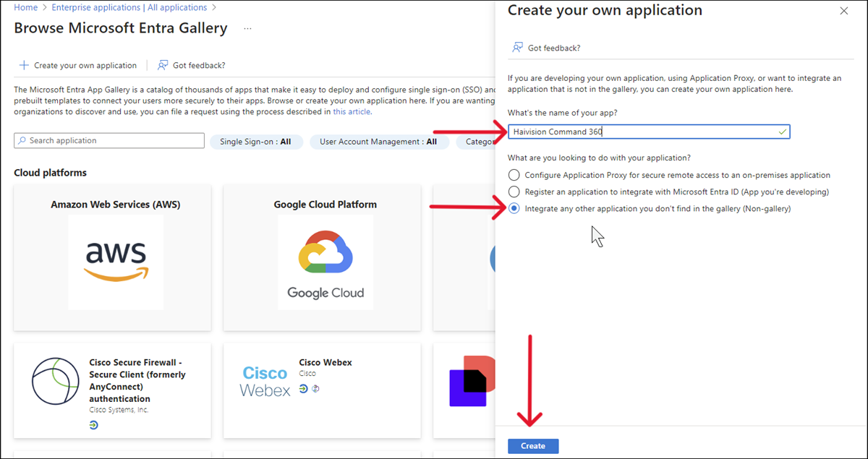The image size is (868, 459).
Task: Open the this article link
Action: (351, 111)
